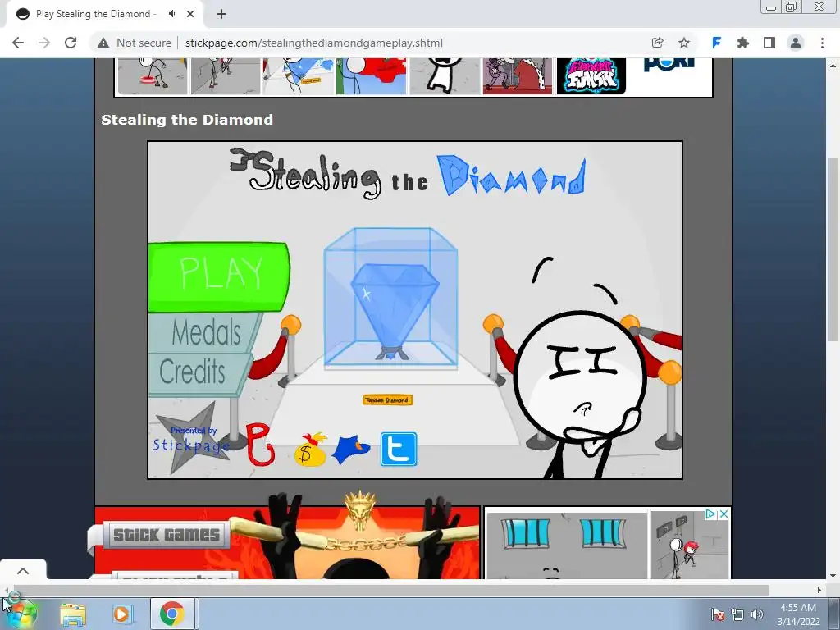Open a new browser tab
The height and width of the screenshot is (630, 840).
point(221,14)
